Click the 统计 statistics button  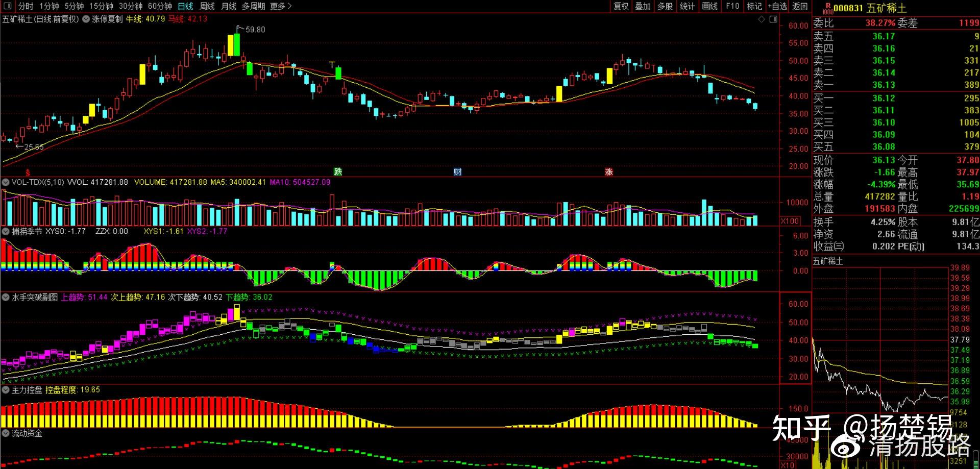pos(687,6)
